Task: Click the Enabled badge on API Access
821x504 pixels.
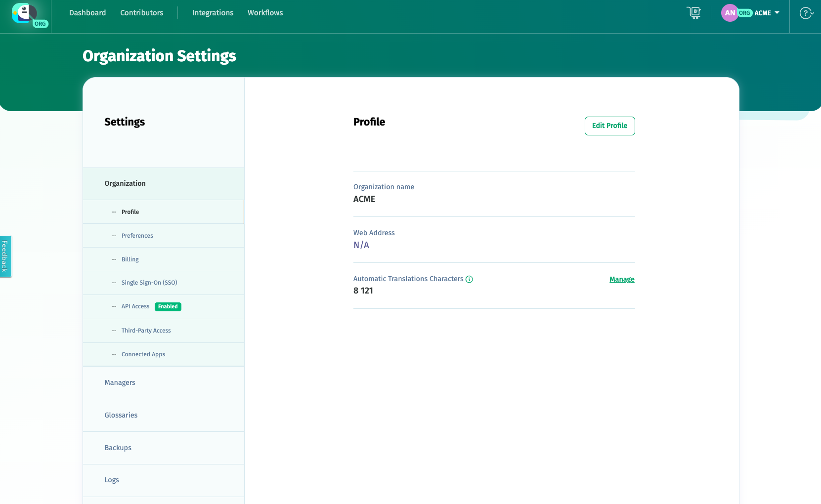Action: click(168, 307)
